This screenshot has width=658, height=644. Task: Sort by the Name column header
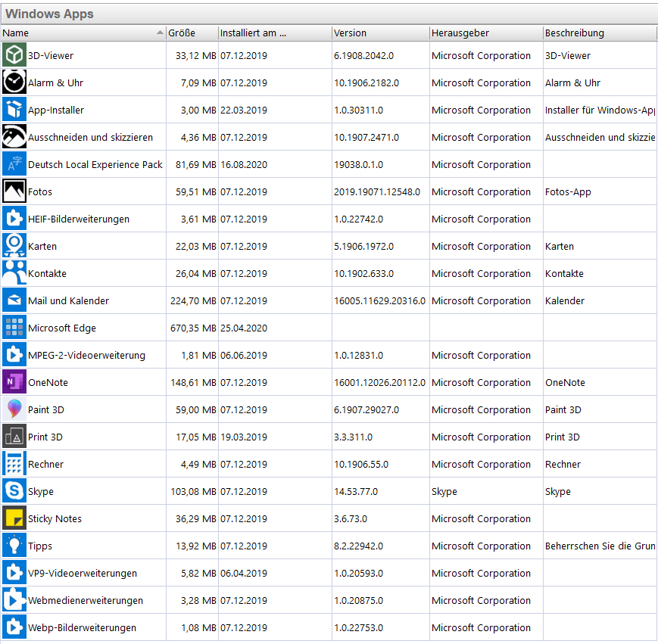[83, 33]
